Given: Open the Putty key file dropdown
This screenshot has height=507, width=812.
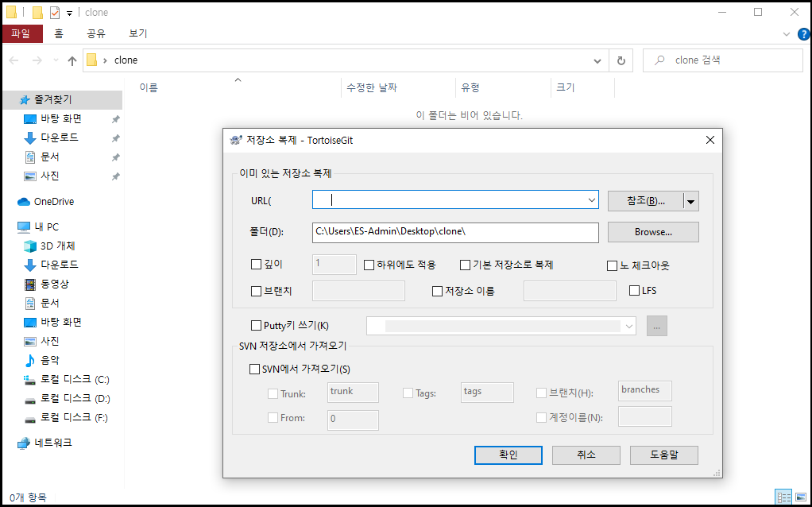Looking at the screenshot, I should tap(629, 327).
